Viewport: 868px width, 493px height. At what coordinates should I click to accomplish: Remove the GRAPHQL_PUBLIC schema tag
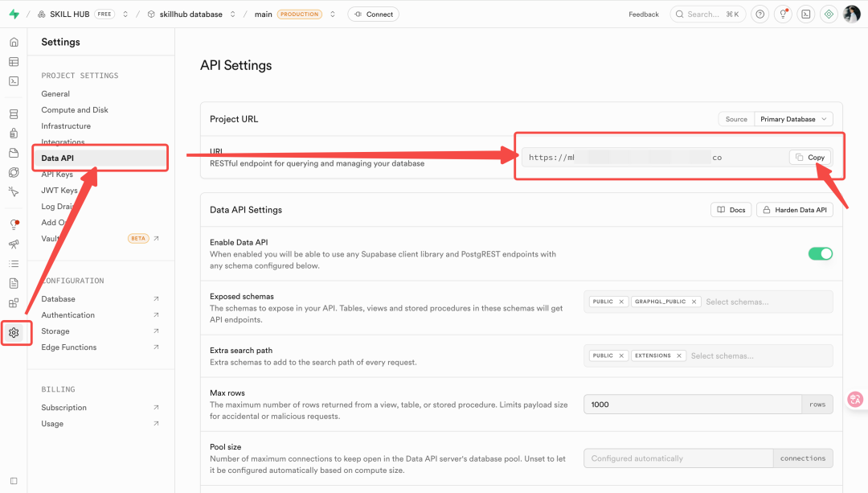point(694,302)
